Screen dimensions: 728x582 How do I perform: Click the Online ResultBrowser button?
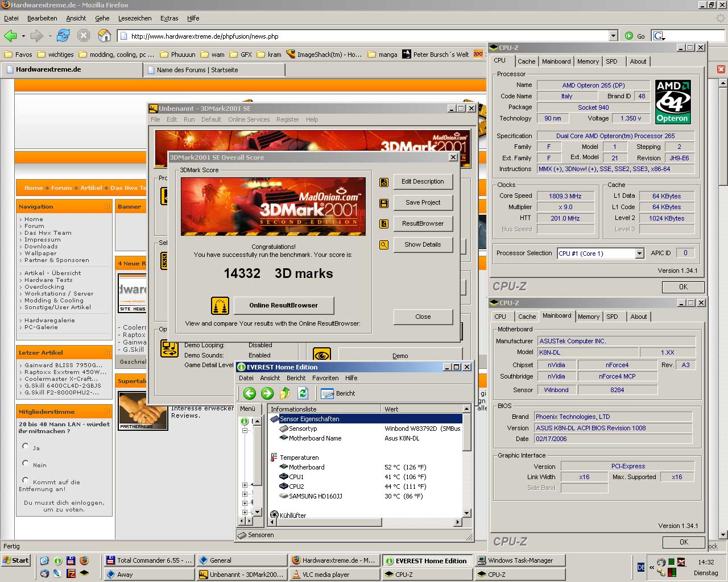click(x=283, y=306)
